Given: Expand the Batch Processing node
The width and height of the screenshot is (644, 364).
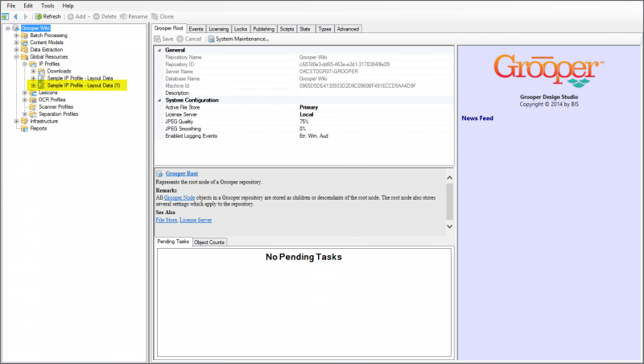Looking at the screenshot, I should [x=16, y=35].
